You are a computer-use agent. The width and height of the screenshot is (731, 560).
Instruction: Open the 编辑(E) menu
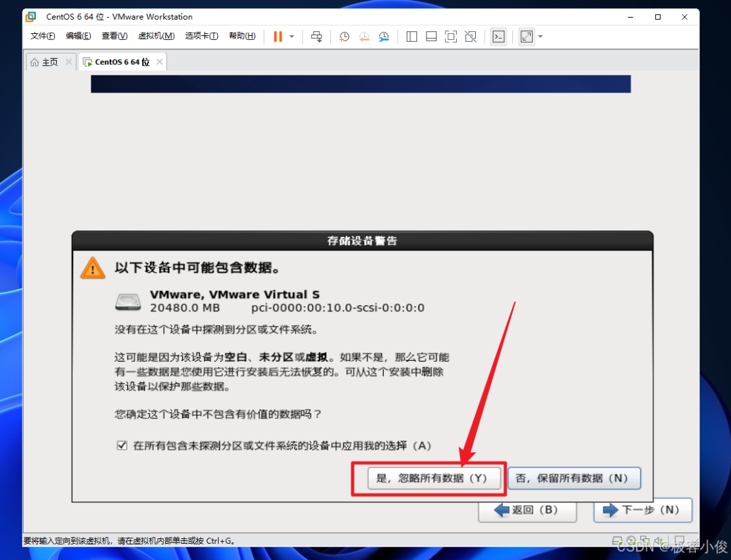point(78,36)
